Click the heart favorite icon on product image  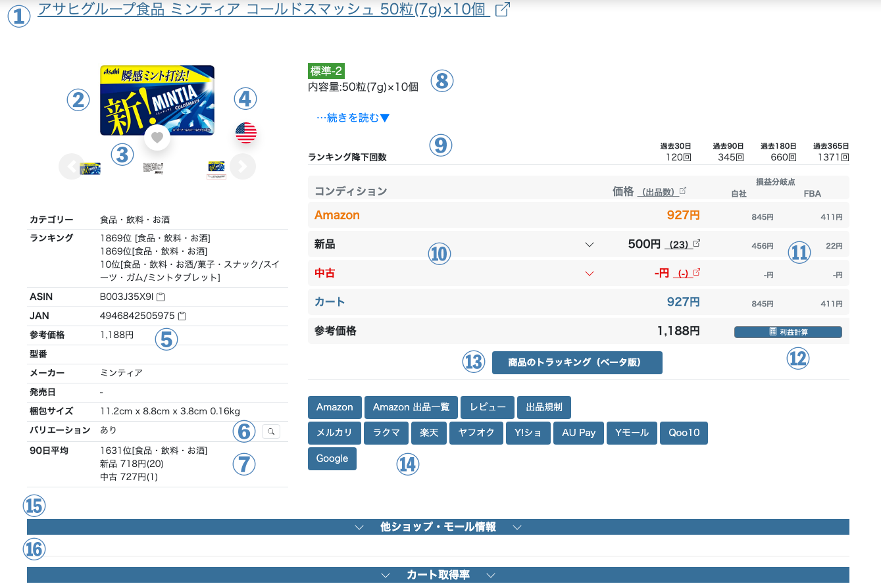157,137
